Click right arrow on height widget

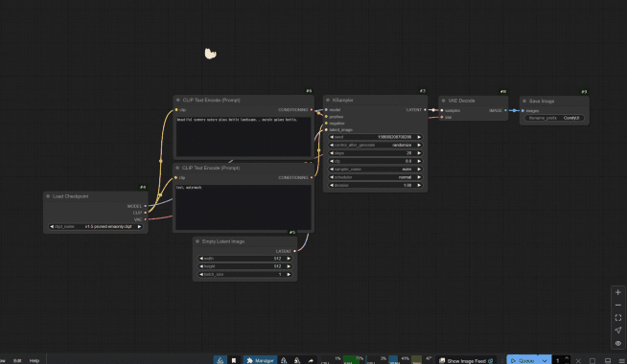[289, 266]
